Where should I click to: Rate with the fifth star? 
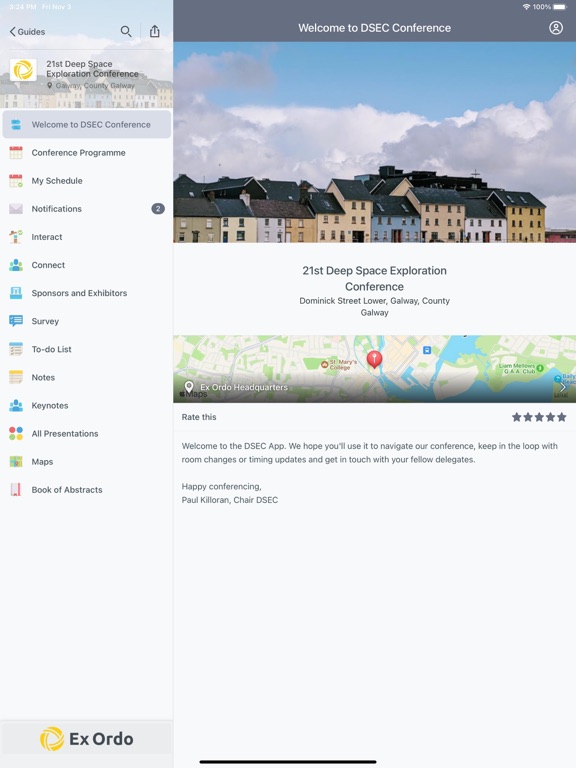tap(562, 417)
